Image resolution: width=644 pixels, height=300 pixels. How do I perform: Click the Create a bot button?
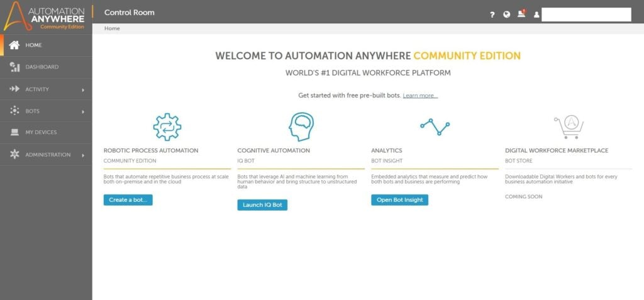[128, 200]
